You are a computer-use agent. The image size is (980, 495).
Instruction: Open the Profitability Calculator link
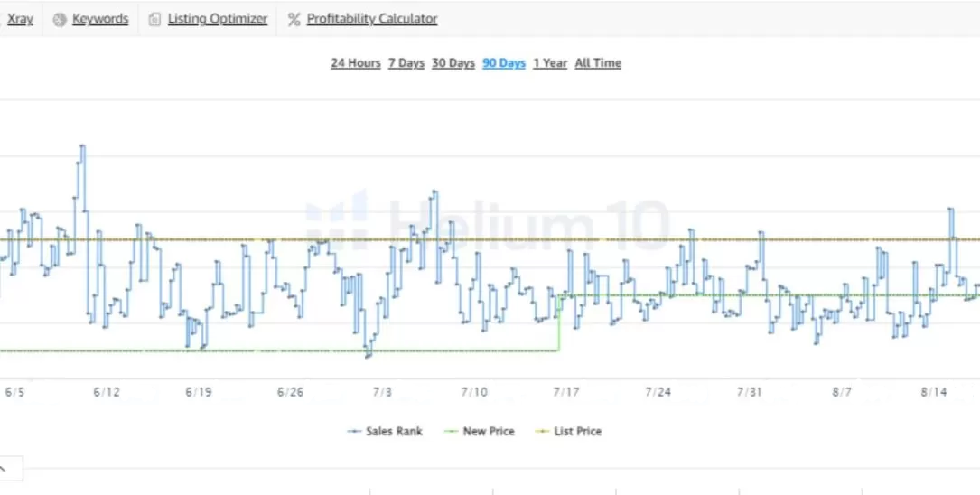pos(371,19)
